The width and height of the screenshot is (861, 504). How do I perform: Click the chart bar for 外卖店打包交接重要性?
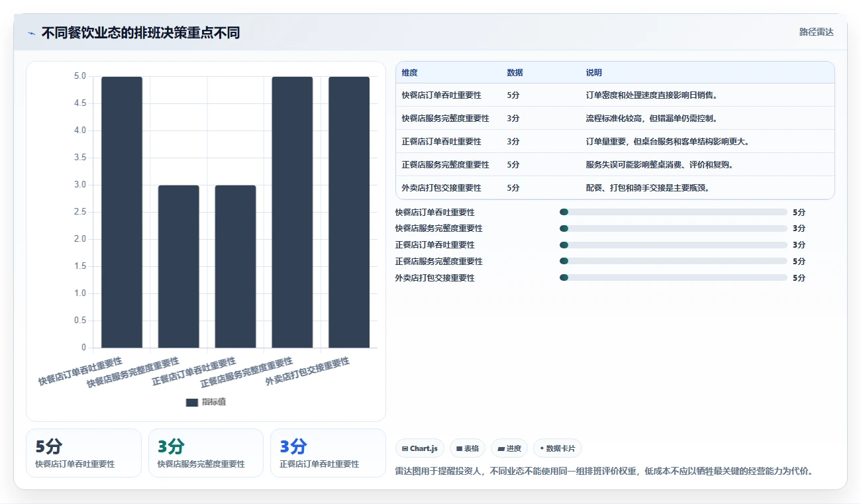point(349,212)
